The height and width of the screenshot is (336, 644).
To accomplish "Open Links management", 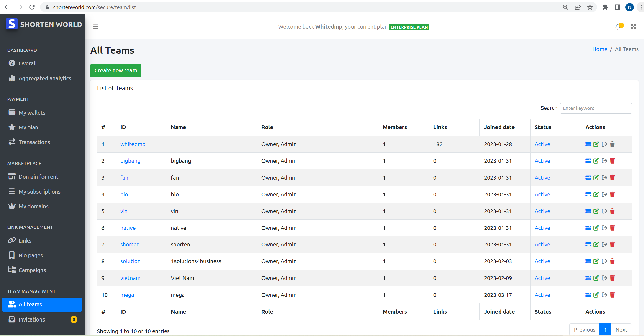I will [42, 241].
